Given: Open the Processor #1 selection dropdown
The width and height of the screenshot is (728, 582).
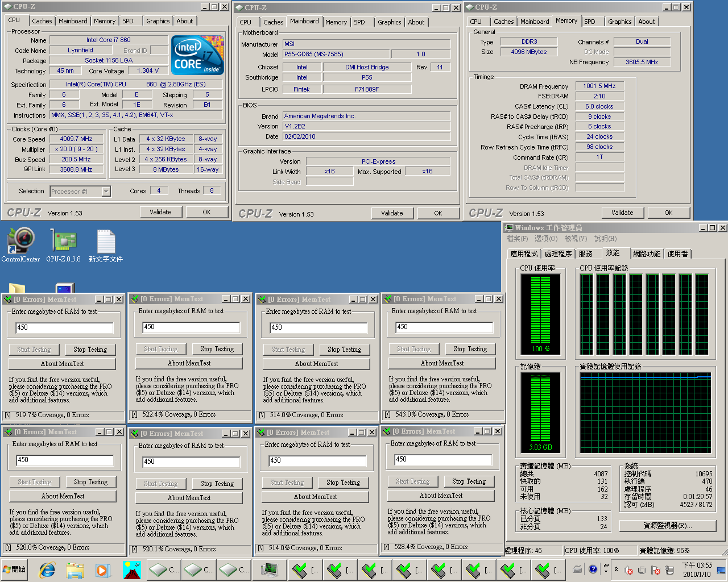Looking at the screenshot, I should (106, 192).
